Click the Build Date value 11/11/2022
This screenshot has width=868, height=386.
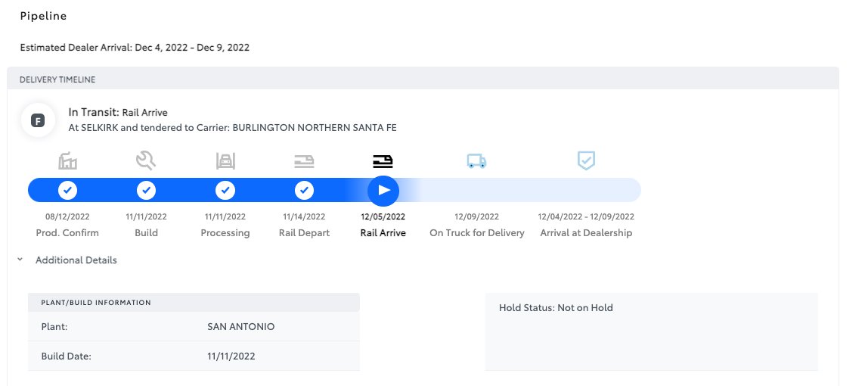point(231,356)
